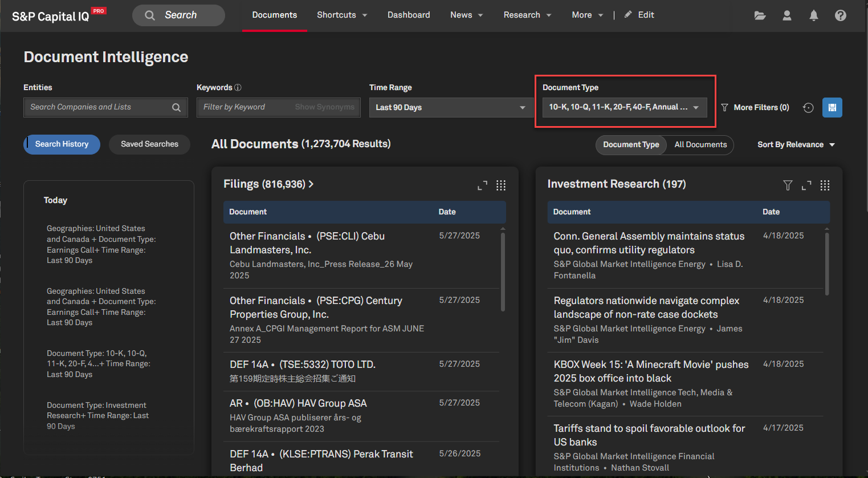The height and width of the screenshot is (478, 868).
Task: Expand the News menu
Action: 467,15
